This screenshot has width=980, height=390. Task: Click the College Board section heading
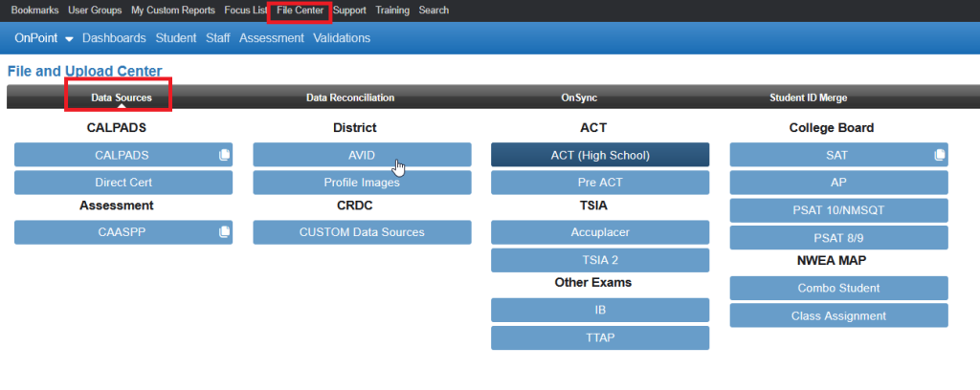coord(832,128)
